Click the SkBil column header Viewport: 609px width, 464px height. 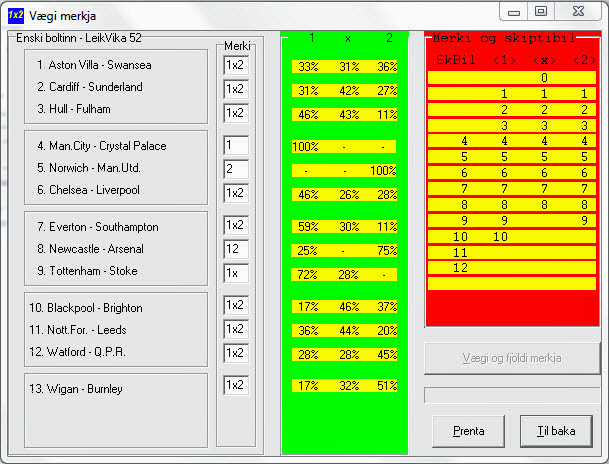click(x=456, y=60)
